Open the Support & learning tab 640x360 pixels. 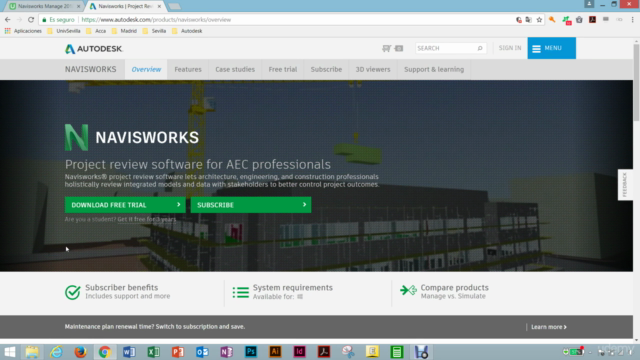pos(434,69)
